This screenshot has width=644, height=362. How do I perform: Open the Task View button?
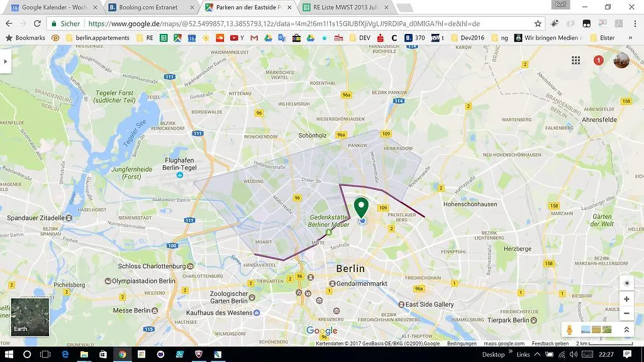point(45,354)
